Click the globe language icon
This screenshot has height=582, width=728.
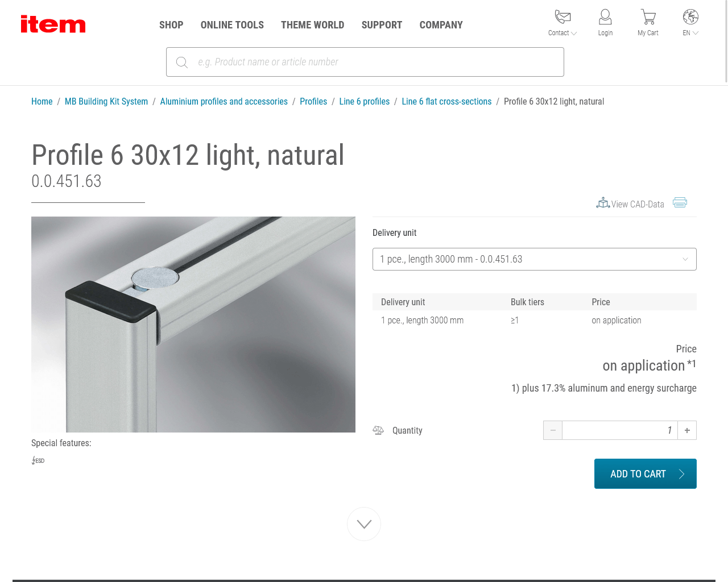tap(690, 16)
